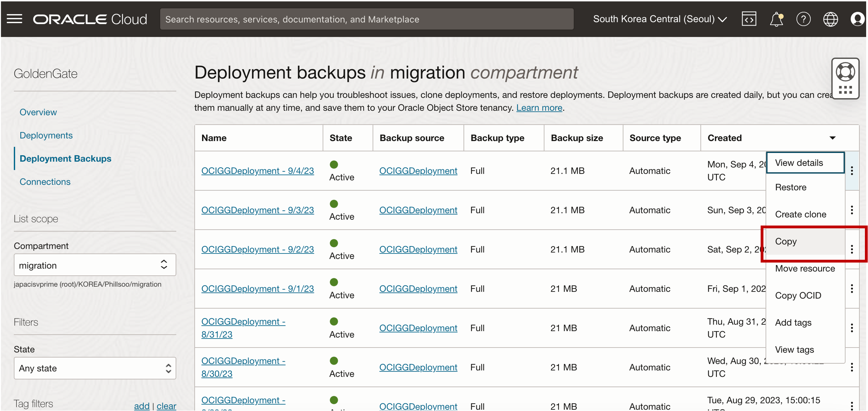Click the clear tag filters link
Viewport: 868px width, 411px height.
[x=167, y=406]
